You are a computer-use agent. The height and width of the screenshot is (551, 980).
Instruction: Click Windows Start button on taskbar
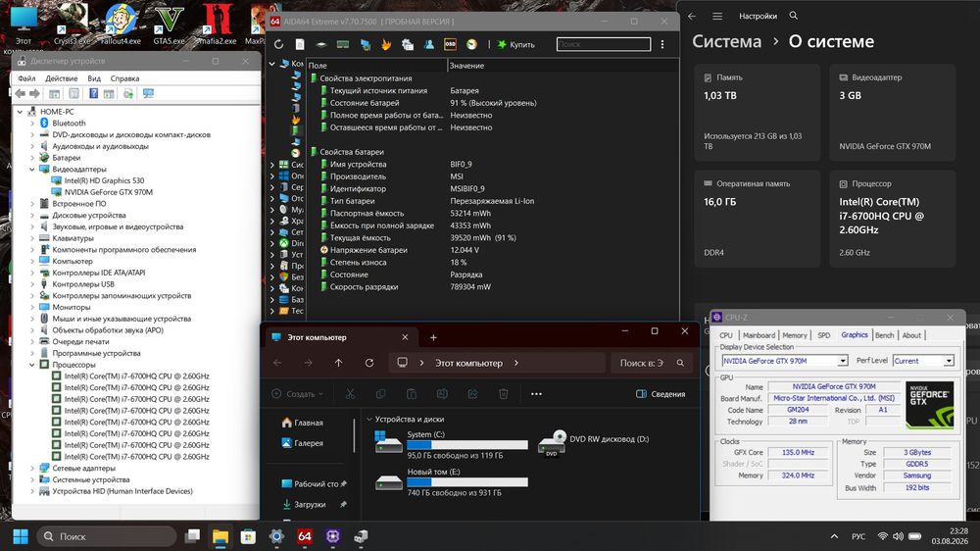click(x=21, y=536)
